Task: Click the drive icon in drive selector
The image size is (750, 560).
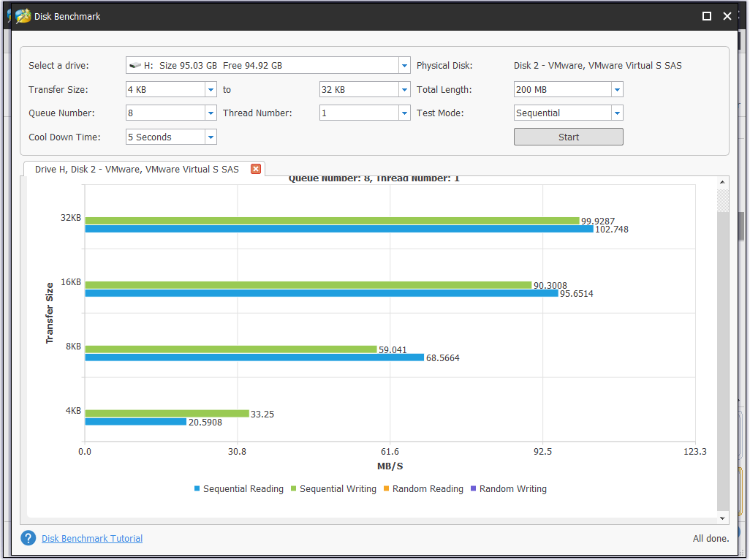Action: (135, 66)
